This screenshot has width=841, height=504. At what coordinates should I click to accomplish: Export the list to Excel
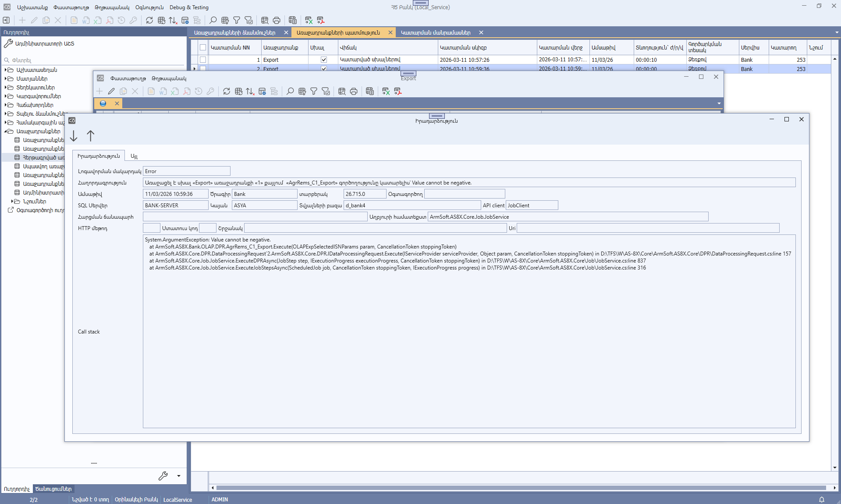point(309,20)
